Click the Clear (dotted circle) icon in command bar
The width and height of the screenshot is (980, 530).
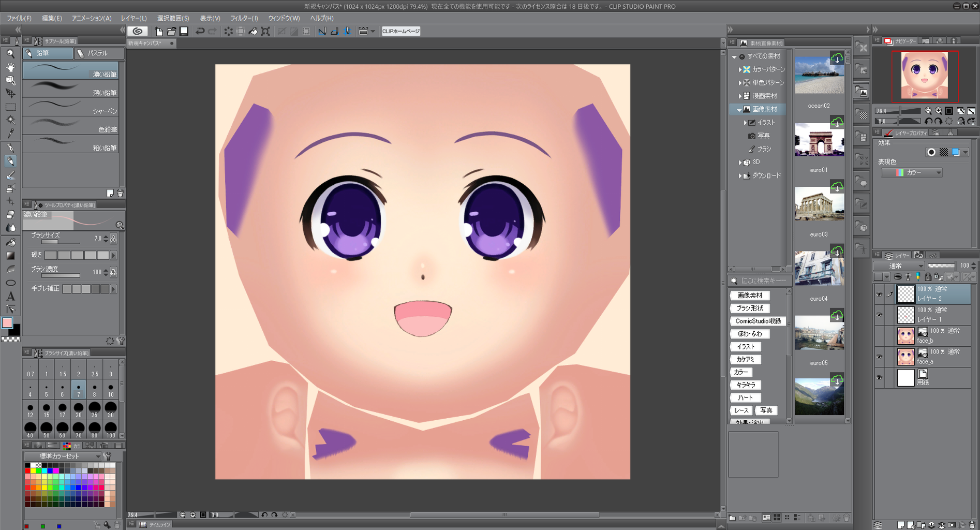[x=228, y=31]
